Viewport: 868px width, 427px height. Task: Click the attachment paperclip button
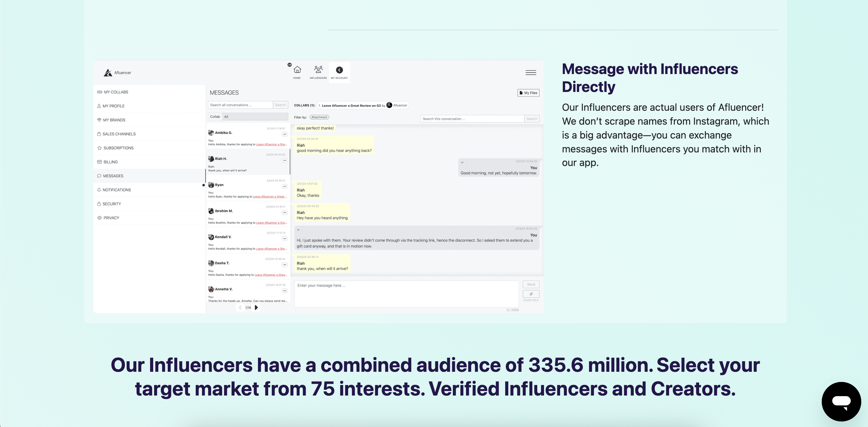click(531, 294)
